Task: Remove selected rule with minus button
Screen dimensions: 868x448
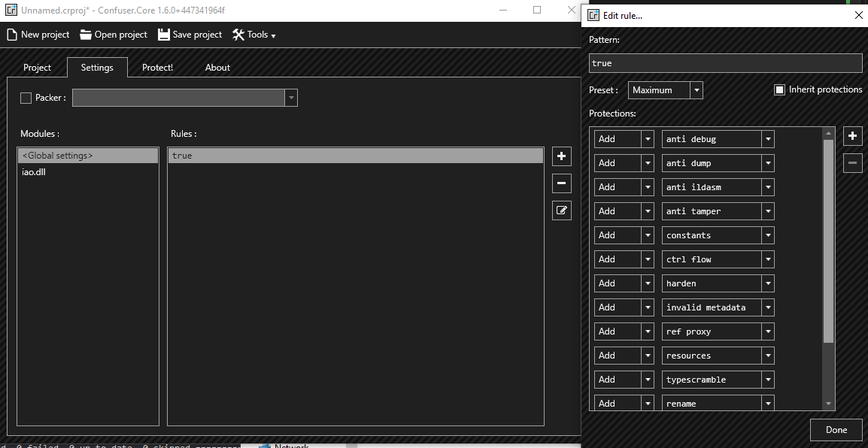Action: pyautogui.click(x=561, y=183)
